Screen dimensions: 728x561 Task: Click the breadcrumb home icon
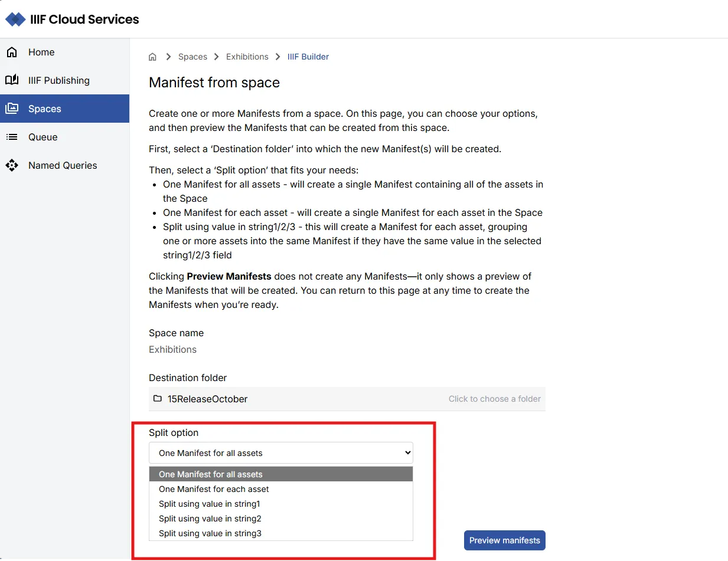click(152, 57)
